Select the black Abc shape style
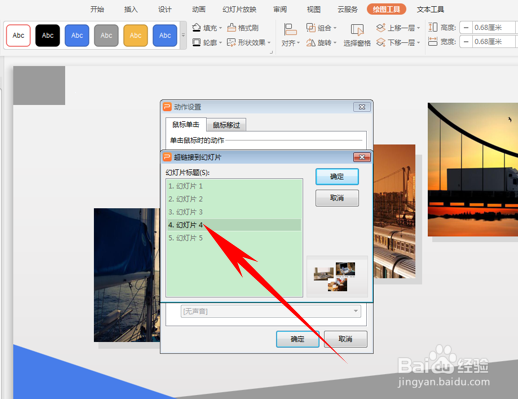The height and width of the screenshot is (400, 519). pyautogui.click(x=48, y=35)
